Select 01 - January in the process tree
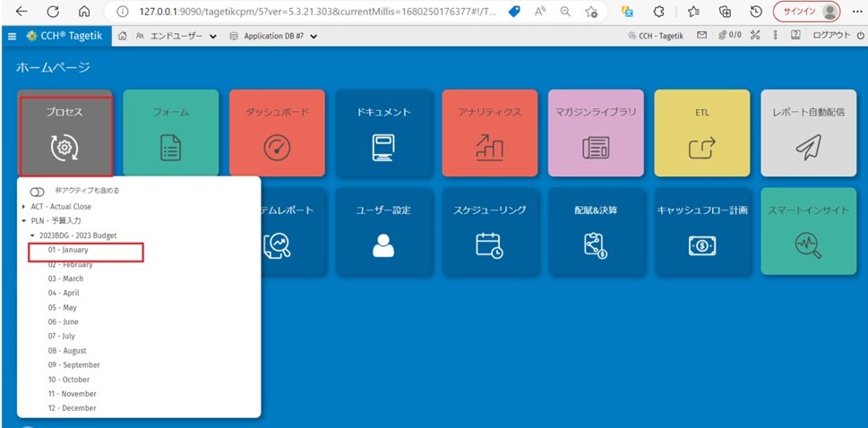Image resolution: width=868 pixels, height=428 pixels. (68, 250)
